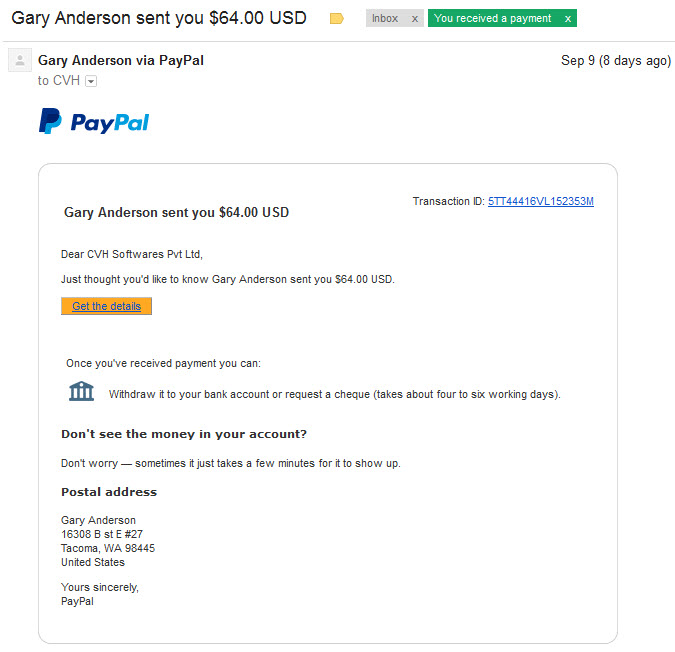Click the 'Don't see the money' heading
Screen dimensions: 675x652
(184, 434)
